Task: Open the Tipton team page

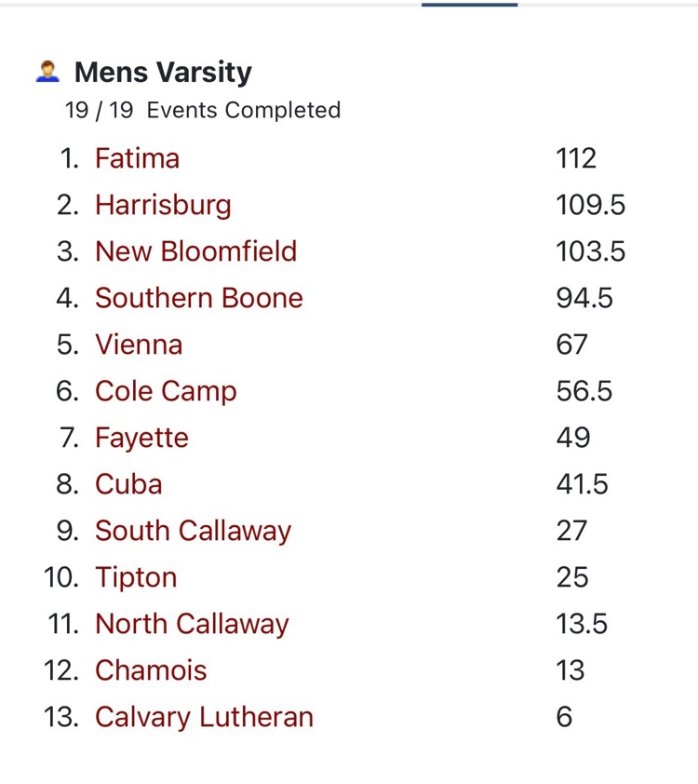Action: click(x=136, y=577)
